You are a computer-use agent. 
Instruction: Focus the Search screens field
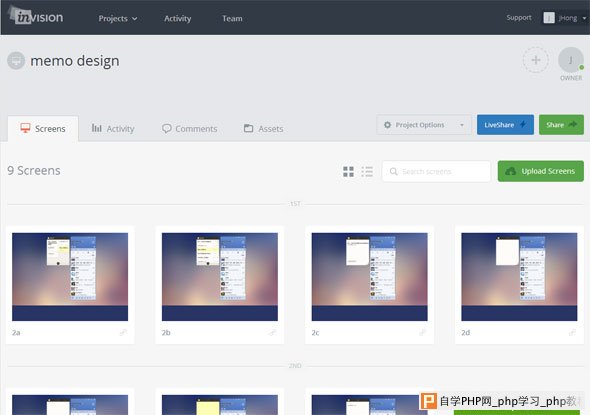click(436, 172)
